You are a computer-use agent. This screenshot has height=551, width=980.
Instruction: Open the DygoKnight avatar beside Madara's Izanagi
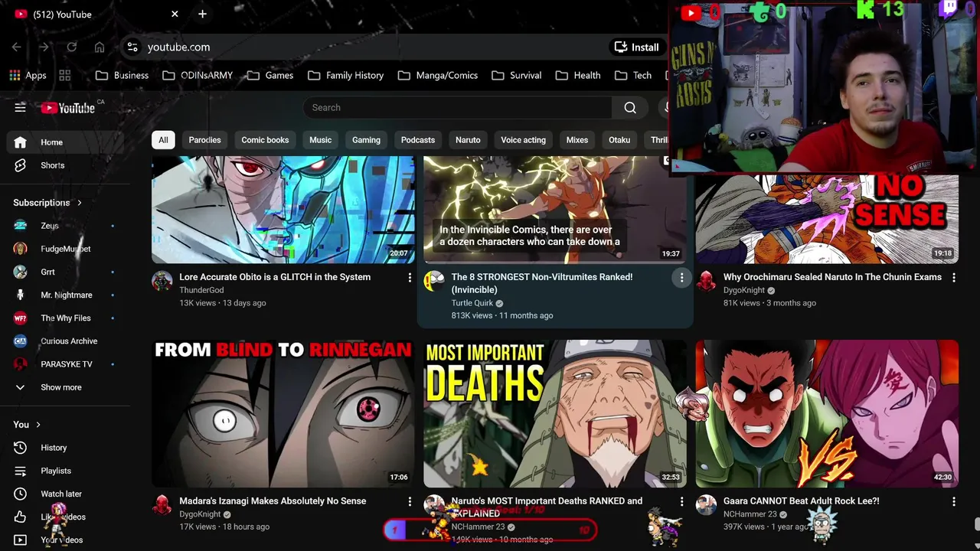[162, 505]
